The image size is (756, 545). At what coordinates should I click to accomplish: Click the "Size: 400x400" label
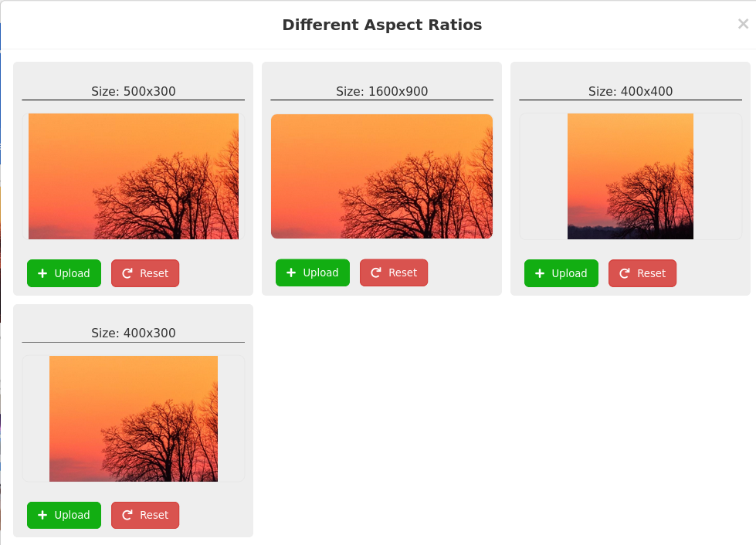click(630, 91)
